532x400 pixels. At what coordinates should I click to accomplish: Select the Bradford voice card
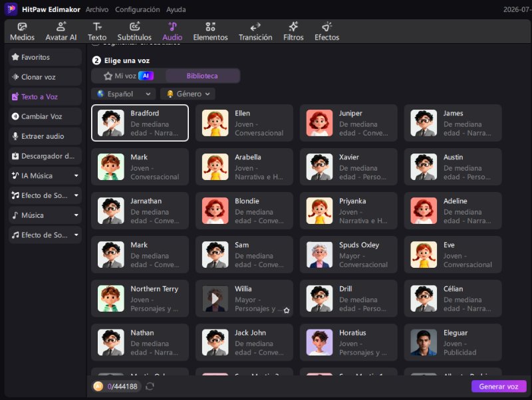point(140,123)
